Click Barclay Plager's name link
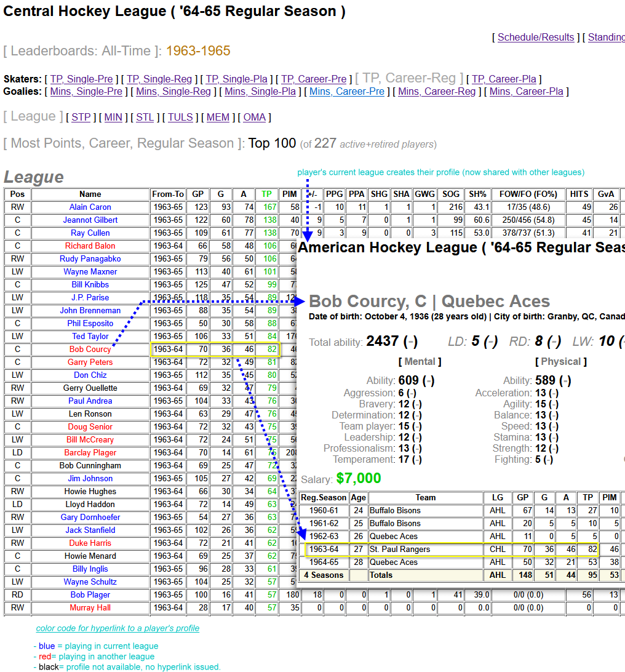Viewport: 625px width, 672px height. [90, 453]
